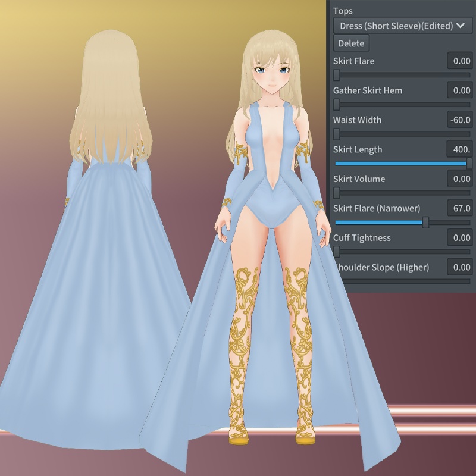The width and height of the screenshot is (476, 476).
Task: Click the Cuff Tightness label
Action: coord(362,237)
